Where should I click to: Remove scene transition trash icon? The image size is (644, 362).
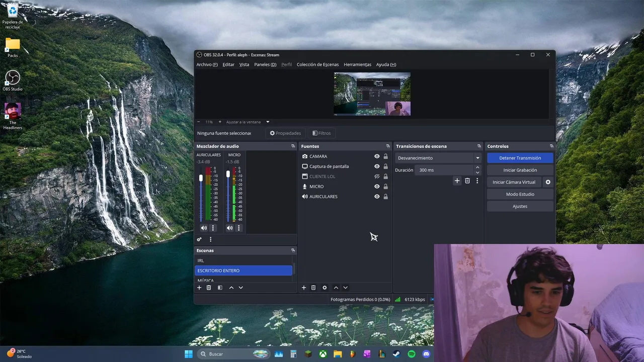[467, 180]
